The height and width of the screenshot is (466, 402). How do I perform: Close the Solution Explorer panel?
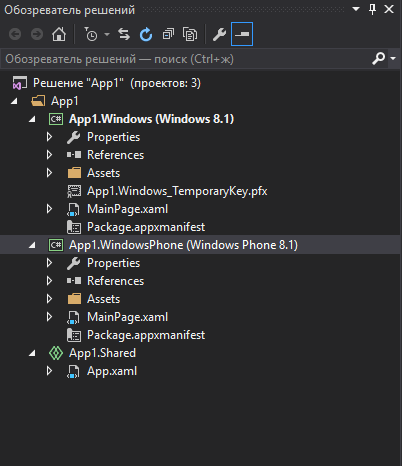[389, 9]
